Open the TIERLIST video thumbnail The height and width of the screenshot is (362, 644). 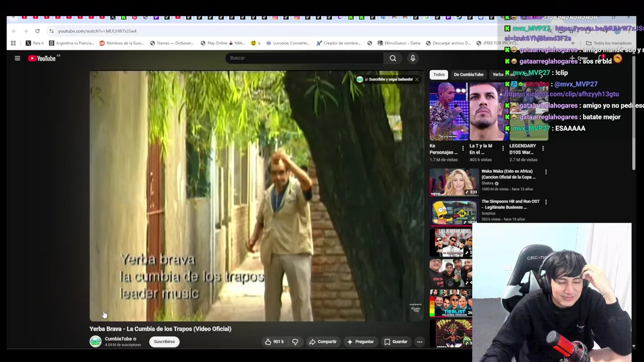pos(451,303)
